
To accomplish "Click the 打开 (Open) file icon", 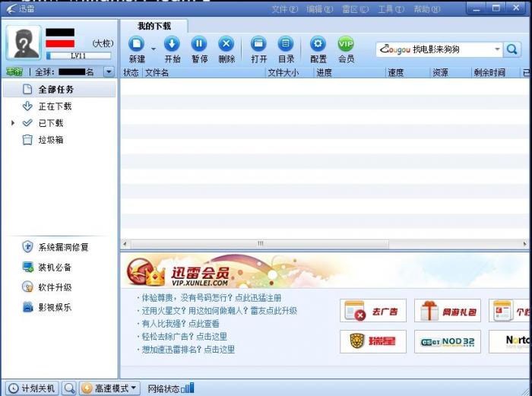I will click(x=258, y=44).
